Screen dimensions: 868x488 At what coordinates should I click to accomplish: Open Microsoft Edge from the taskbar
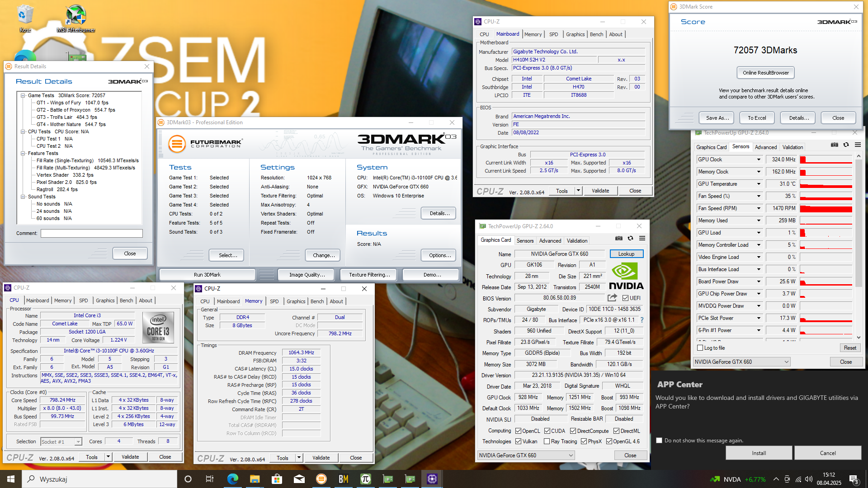click(x=232, y=479)
